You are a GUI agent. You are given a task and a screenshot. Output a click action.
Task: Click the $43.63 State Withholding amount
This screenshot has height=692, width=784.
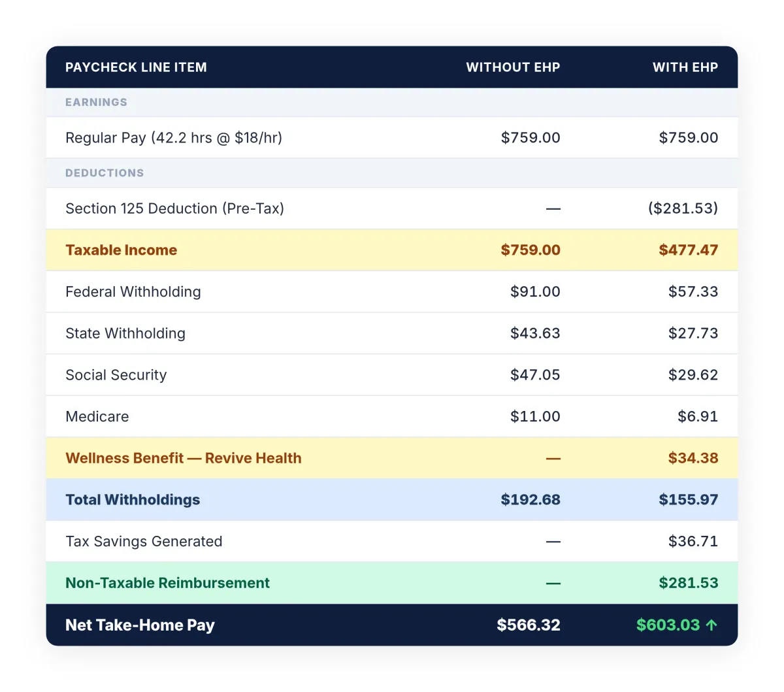(x=535, y=333)
